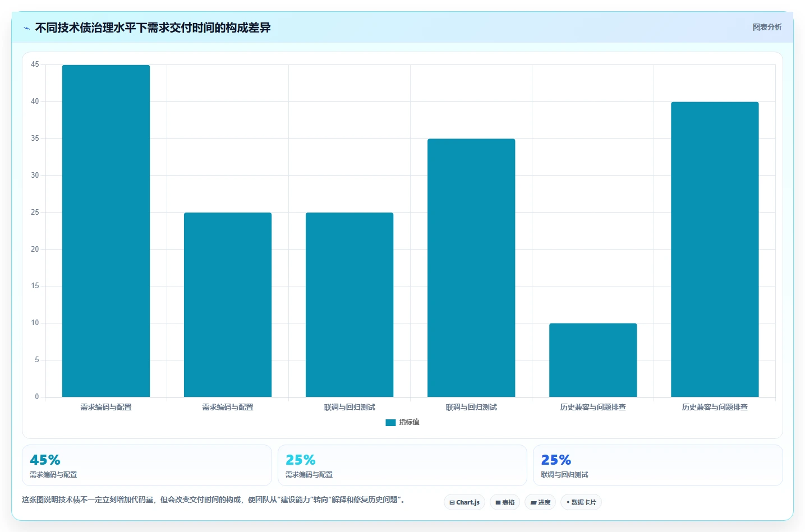
Task: Select the 联调与回归测试 bar with value 25
Action: coord(349,305)
